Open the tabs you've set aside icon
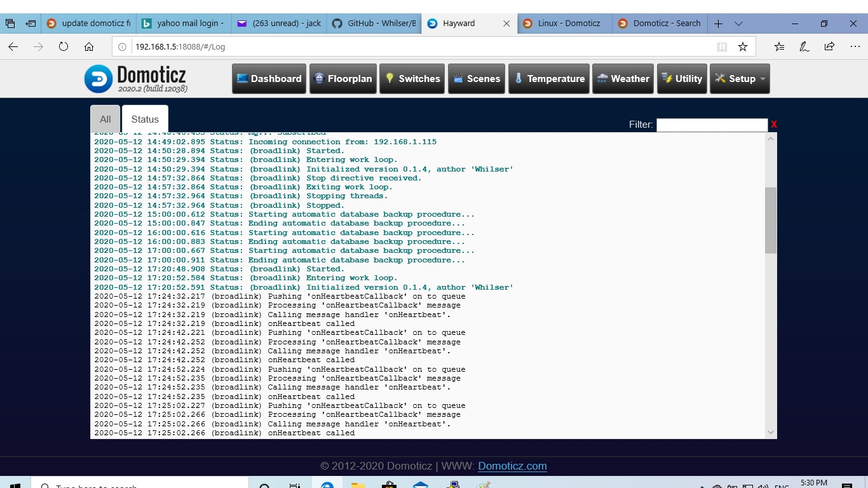The image size is (868, 488). [10, 24]
